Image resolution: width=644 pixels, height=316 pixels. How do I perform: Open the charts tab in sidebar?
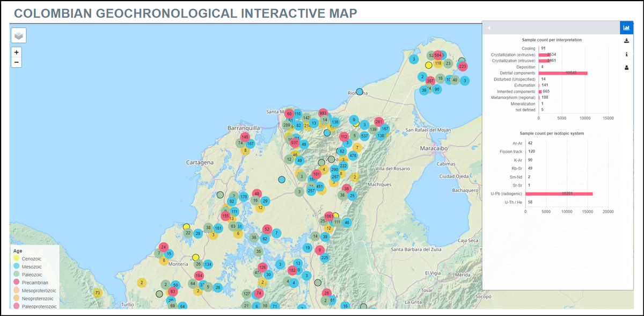coord(626,27)
